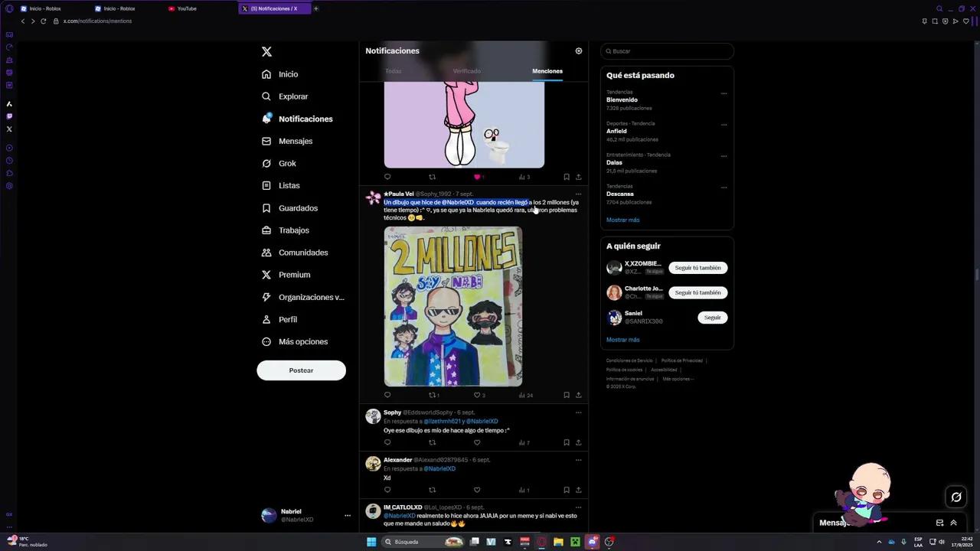
Task: Click the Postear button
Action: pyautogui.click(x=301, y=370)
